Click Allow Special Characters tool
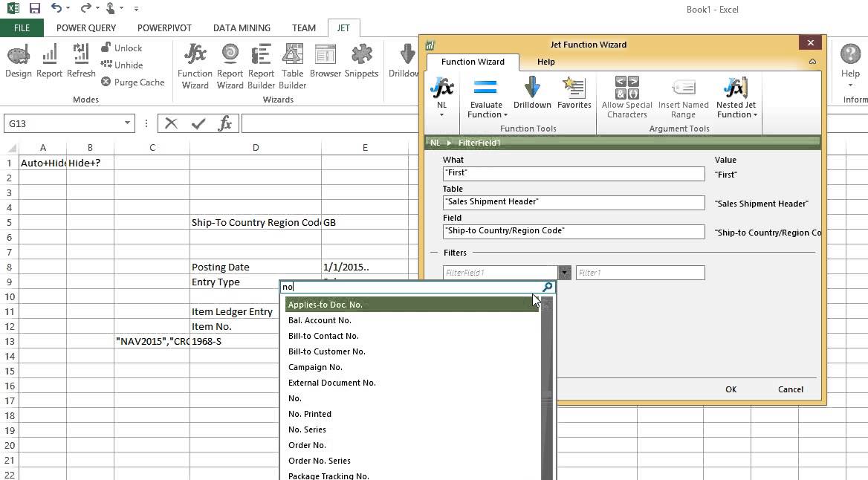The width and height of the screenshot is (868, 480). tap(626, 97)
